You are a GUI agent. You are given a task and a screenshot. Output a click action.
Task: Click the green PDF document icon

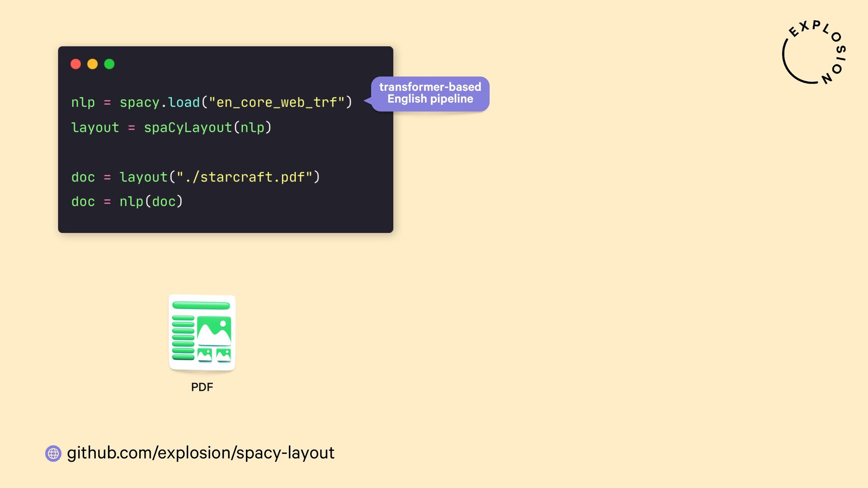pyautogui.click(x=202, y=333)
